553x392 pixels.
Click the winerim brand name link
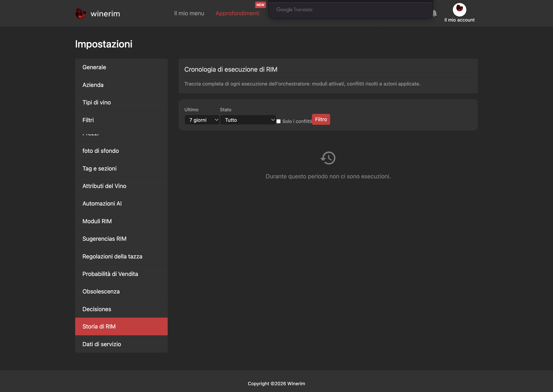tap(105, 14)
